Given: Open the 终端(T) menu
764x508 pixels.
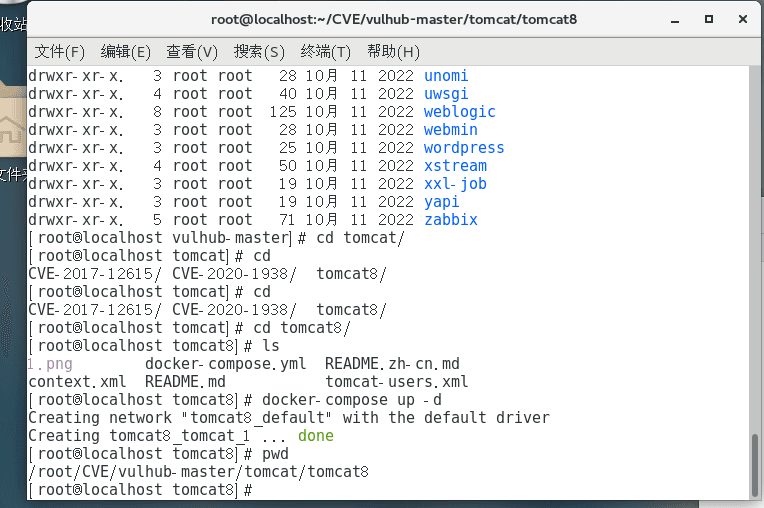Looking at the screenshot, I should pyautogui.click(x=326, y=52).
